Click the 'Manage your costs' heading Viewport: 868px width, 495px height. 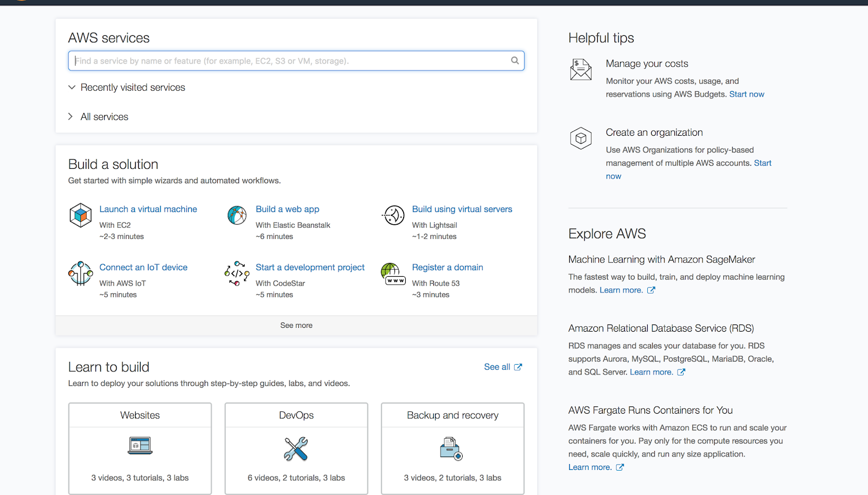[x=647, y=64]
